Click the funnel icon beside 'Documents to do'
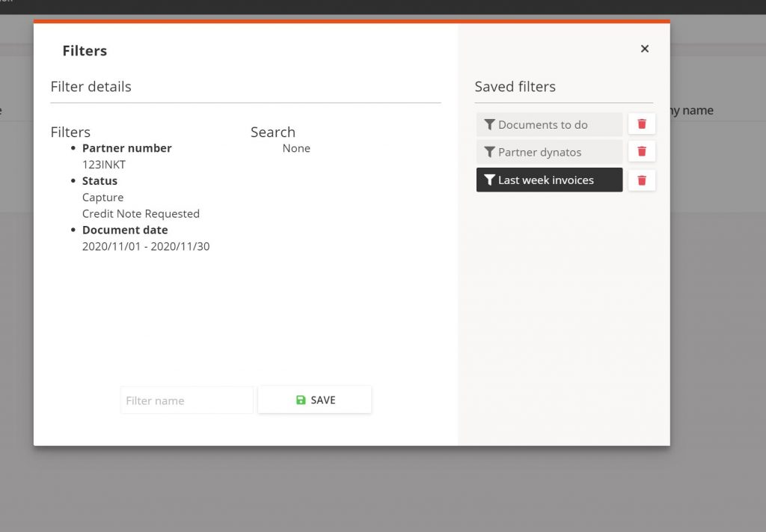 [489, 124]
